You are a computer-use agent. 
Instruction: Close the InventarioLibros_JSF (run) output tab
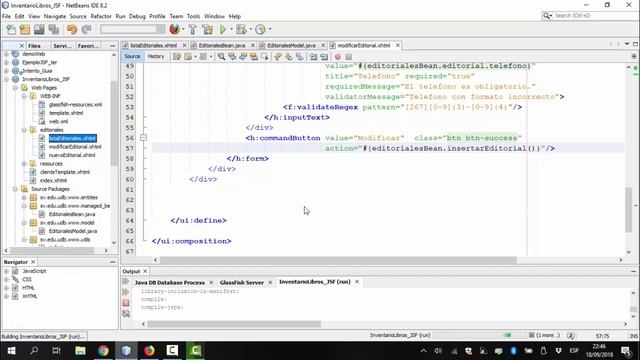(357, 282)
